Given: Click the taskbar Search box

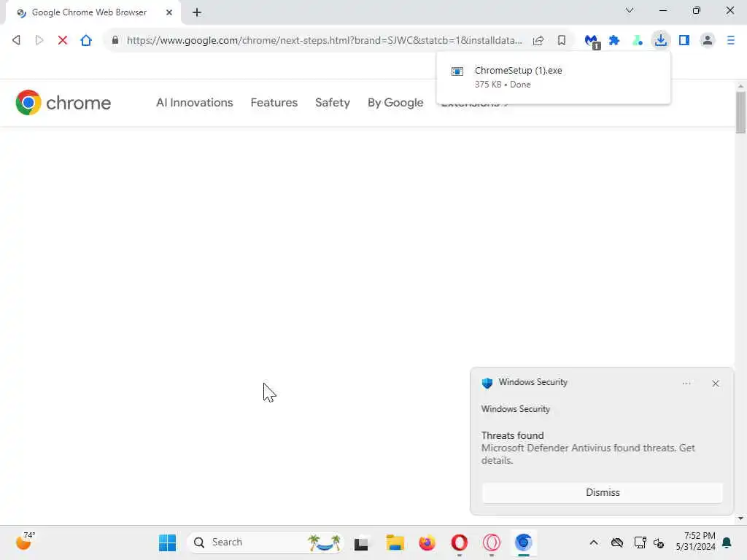Looking at the screenshot, I should (266, 542).
